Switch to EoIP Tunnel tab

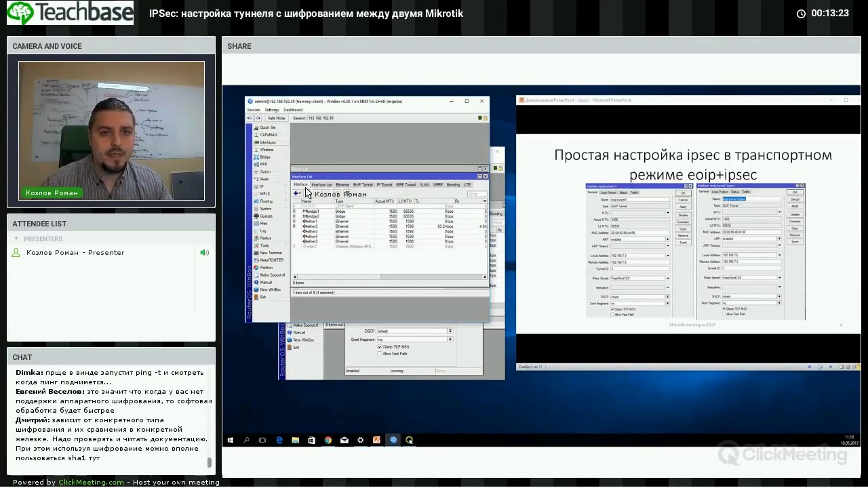tap(363, 185)
